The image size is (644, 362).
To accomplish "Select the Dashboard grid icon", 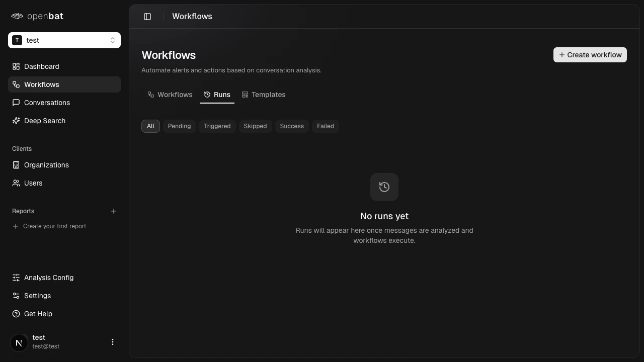I will point(16,66).
